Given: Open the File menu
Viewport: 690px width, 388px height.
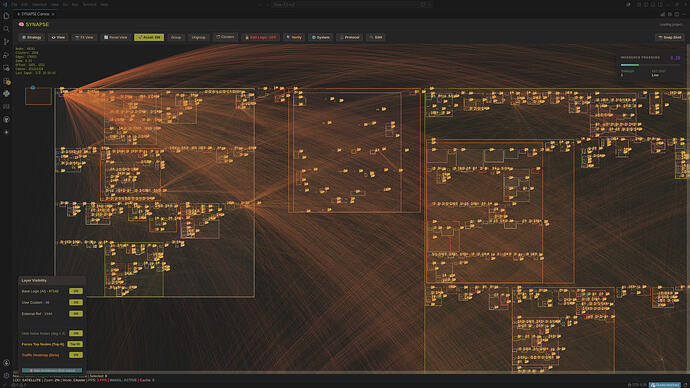Looking at the screenshot, I should 15,4.
